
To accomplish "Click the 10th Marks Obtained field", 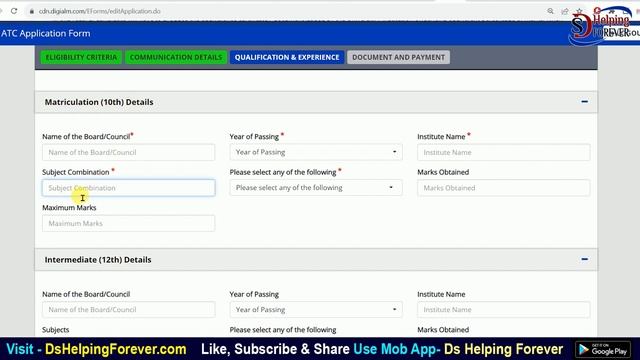I will pos(503,188).
